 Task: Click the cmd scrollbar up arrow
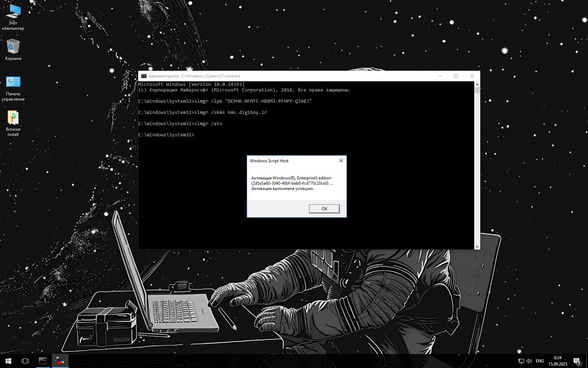(477, 84)
